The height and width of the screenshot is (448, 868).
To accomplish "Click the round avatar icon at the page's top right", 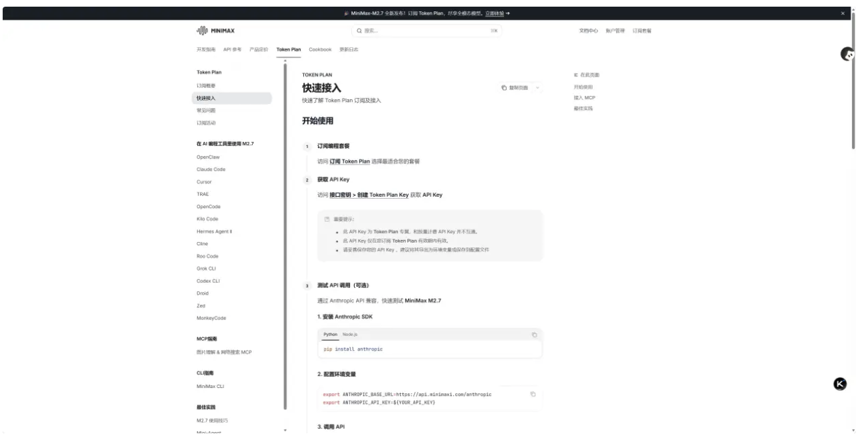I will pyautogui.click(x=847, y=55).
